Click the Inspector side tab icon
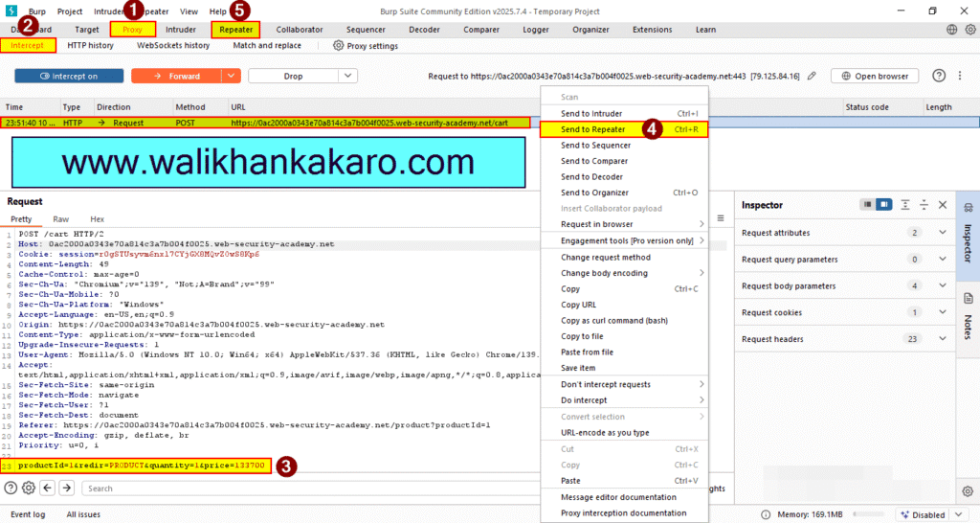The width and height of the screenshot is (980, 523). 969,208
